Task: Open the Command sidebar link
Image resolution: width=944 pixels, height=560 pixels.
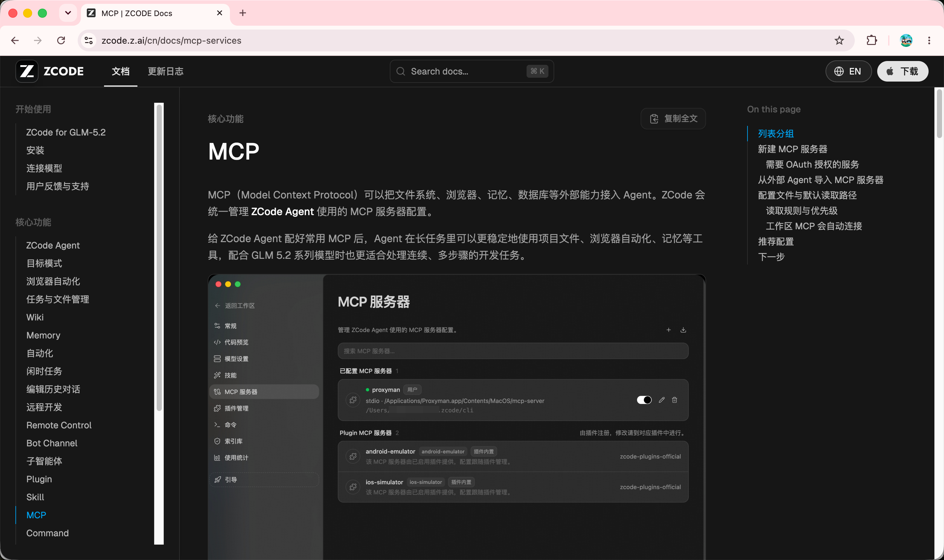Action: pos(48,533)
